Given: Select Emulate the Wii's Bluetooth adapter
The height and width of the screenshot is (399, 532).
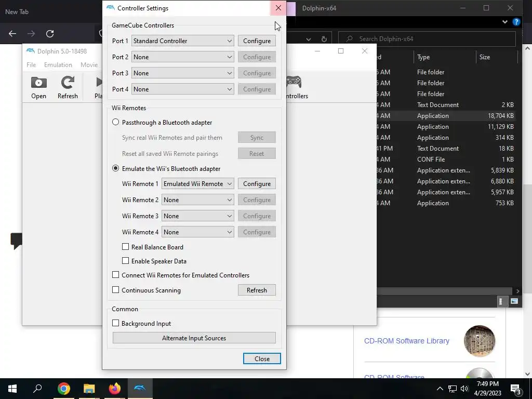Looking at the screenshot, I should [x=116, y=169].
